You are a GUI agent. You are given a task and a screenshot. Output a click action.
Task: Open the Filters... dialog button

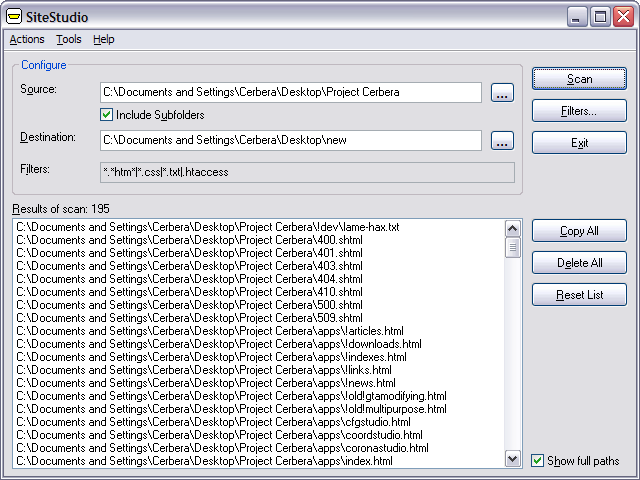579,111
